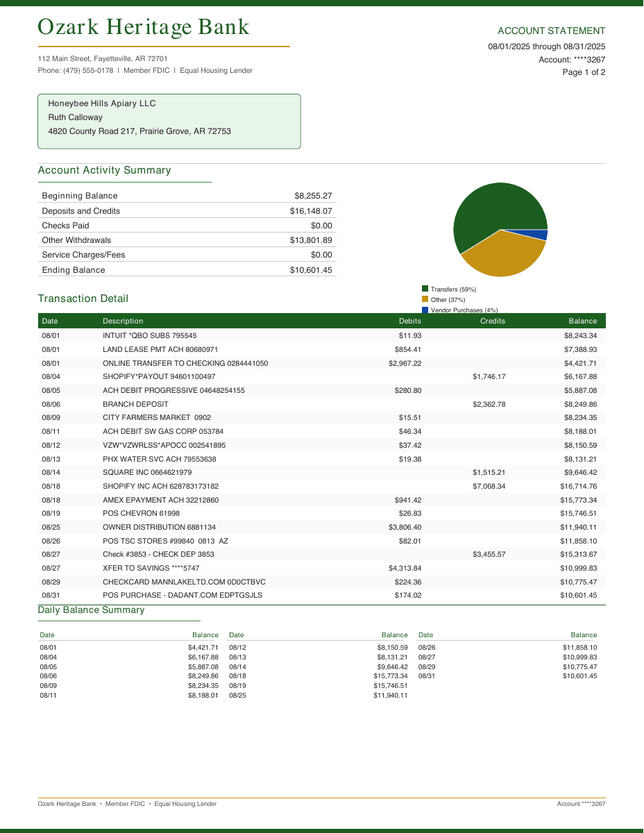The image size is (644, 833).
Task: Click the Account ****3267 link in the footer
Action: tap(580, 804)
